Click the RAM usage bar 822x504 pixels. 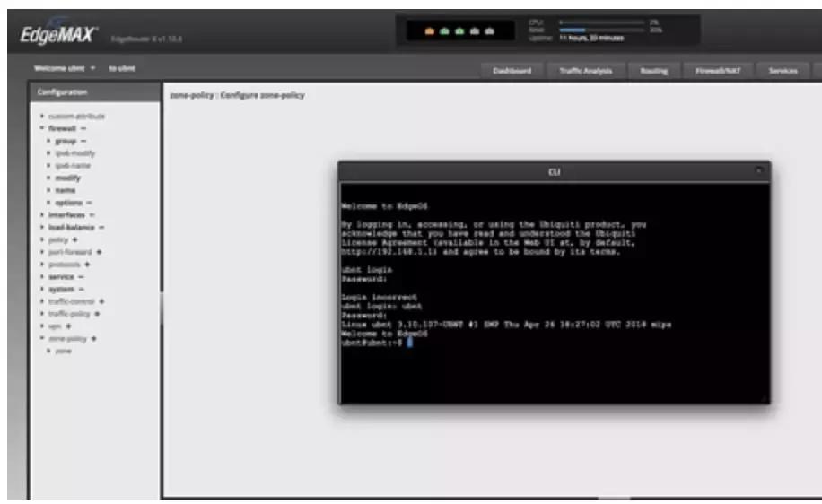(x=602, y=30)
